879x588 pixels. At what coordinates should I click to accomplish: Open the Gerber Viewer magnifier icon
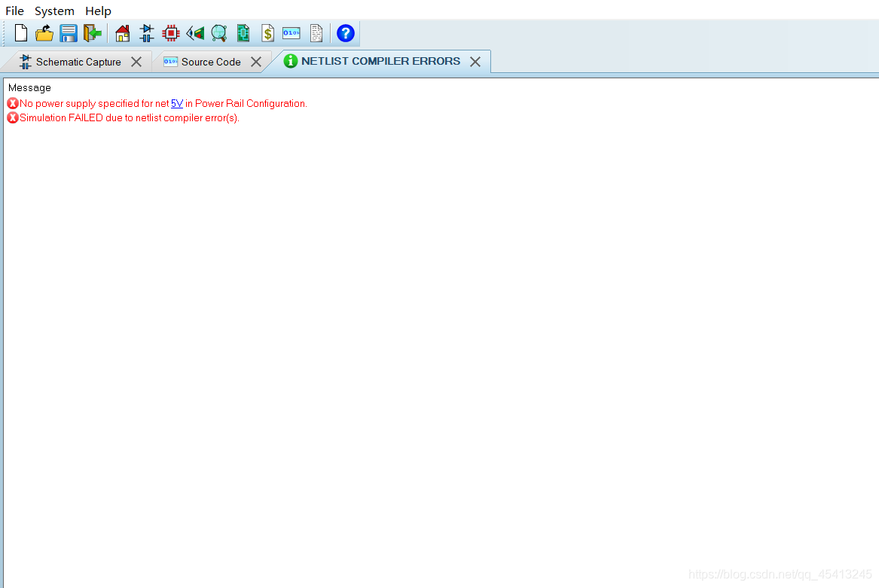pyautogui.click(x=219, y=34)
